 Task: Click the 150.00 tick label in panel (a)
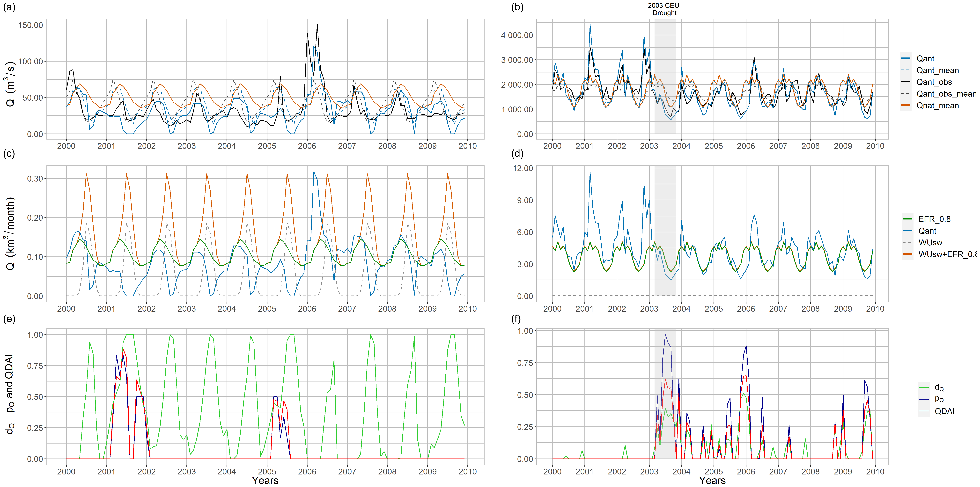[30, 25]
